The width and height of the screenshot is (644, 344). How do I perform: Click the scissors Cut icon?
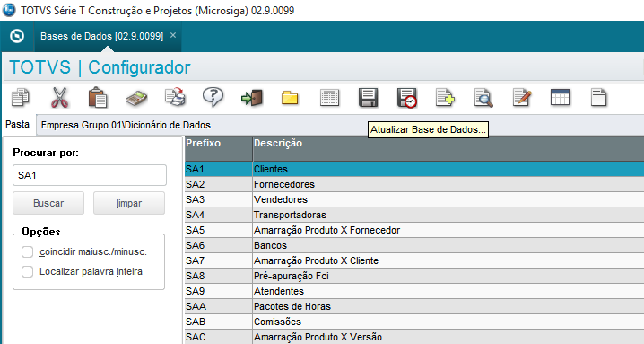click(59, 98)
